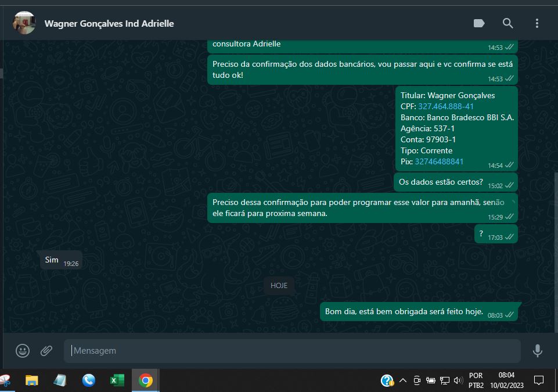Click the CPF number link 327.464.888-41
Viewport: 558px width, 392px height.
445,106
